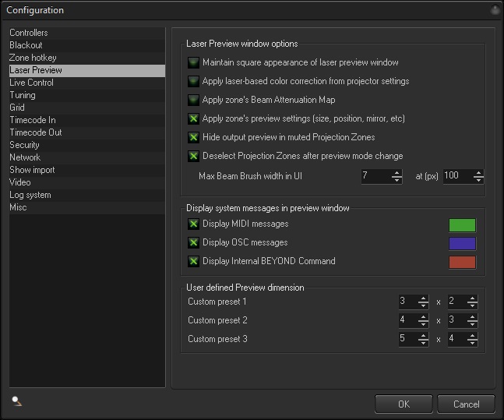
Task: Increase Max Beam Brush width value
Action: coord(397,173)
